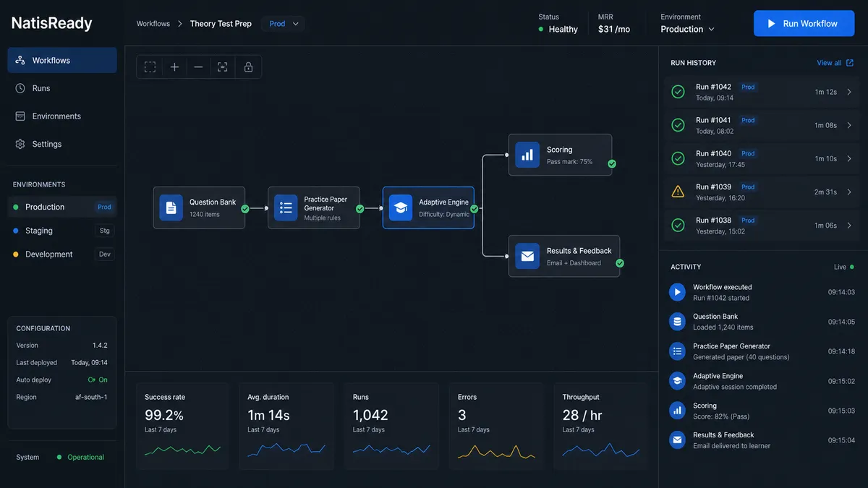Zoom out with the minus icon
868x488 pixels.
[198, 67]
